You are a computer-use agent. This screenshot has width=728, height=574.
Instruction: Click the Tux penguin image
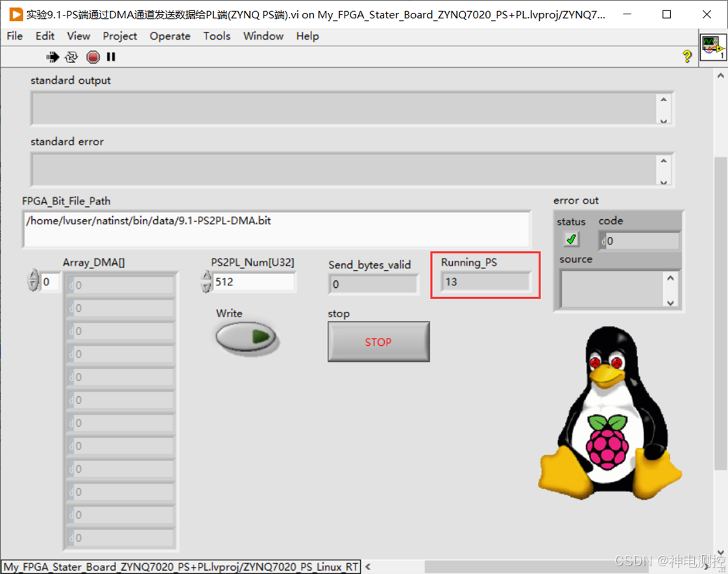pyautogui.click(x=610, y=413)
